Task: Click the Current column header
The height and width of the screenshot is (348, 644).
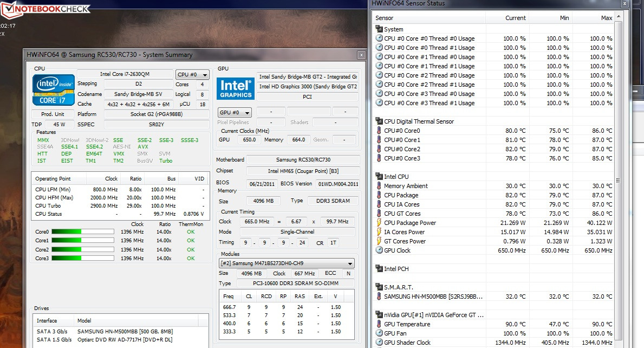Action: point(507,18)
